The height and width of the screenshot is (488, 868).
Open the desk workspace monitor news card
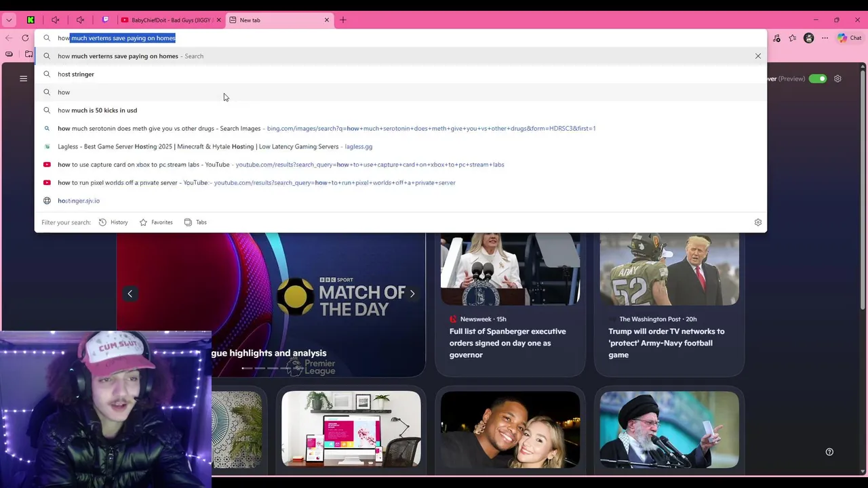(351, 429)
